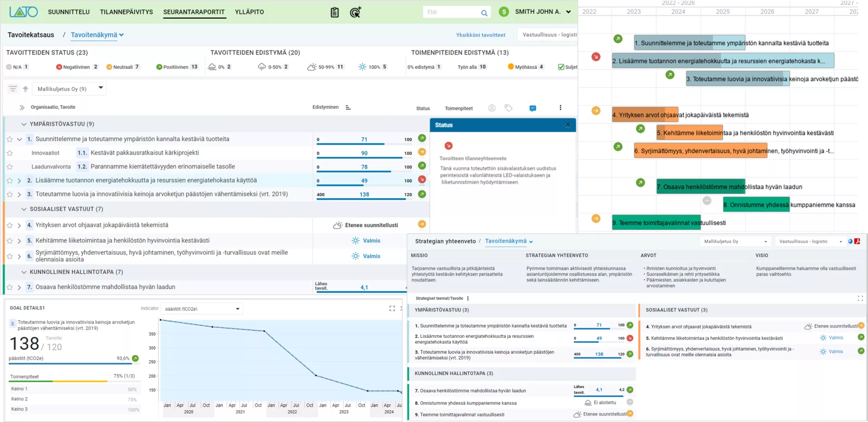Filter goals by Negatiivinen status
The image size is (868, 422).
[76, 67]
